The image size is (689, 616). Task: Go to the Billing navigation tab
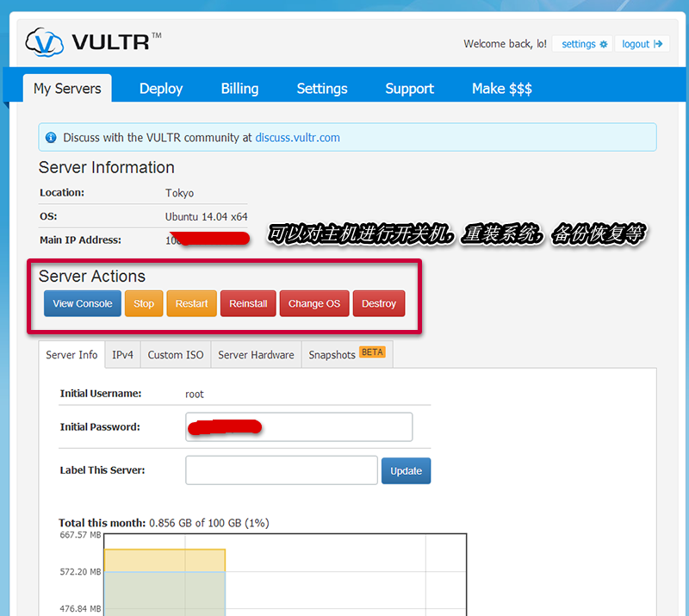239,89
